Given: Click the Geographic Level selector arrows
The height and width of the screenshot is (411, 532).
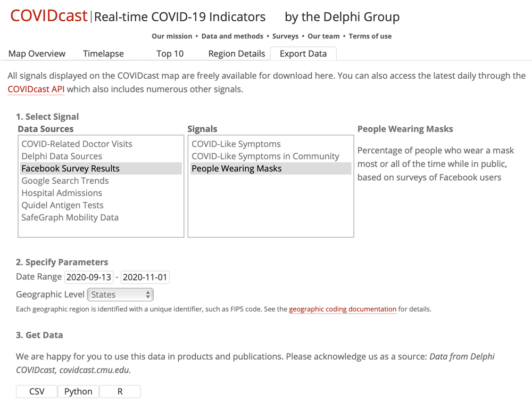Looking at the screenshot, I should coord(147,294).
